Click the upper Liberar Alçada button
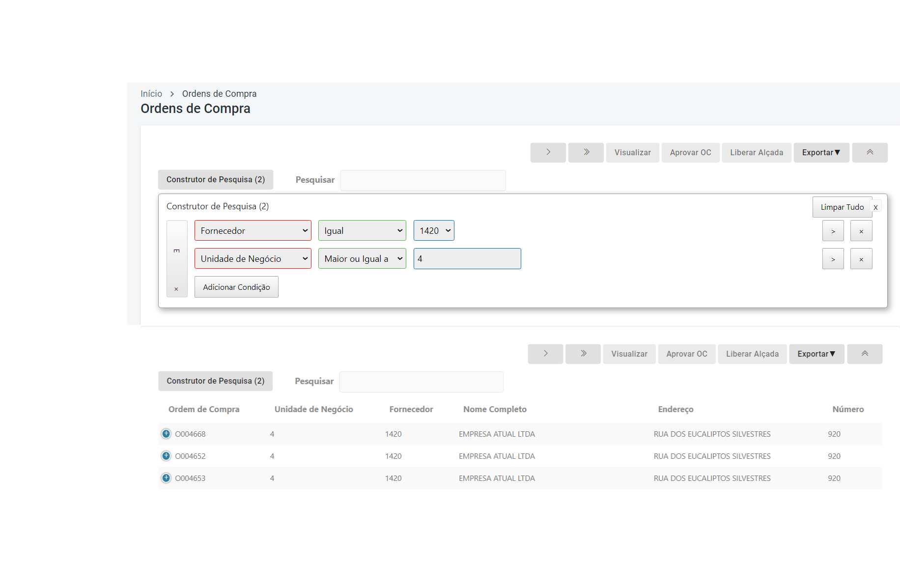Image resolution: width=900 pixels, height=588 pixels. click(757, 152)
